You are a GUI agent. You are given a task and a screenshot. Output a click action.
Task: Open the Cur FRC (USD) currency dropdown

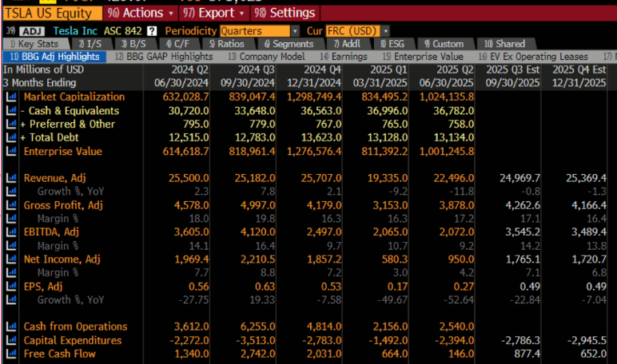coord(356,30)
